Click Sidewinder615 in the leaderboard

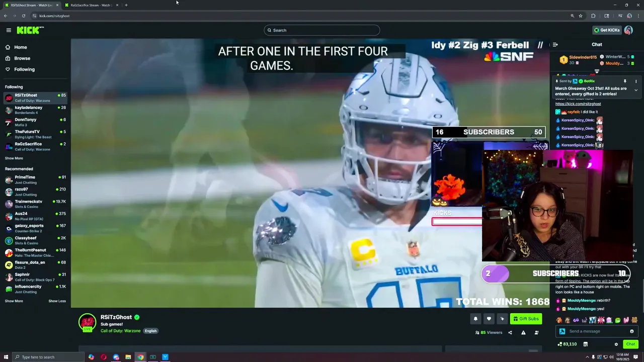pos(583,57)
